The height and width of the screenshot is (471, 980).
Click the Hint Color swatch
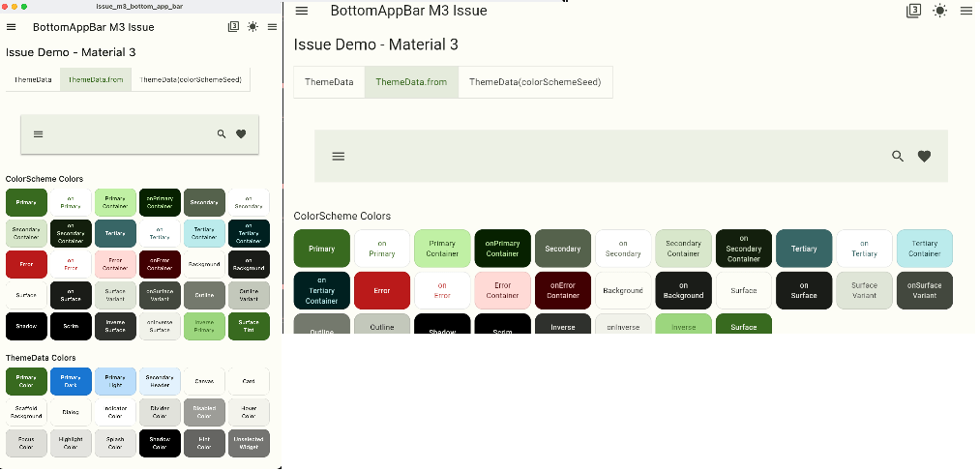204,443
